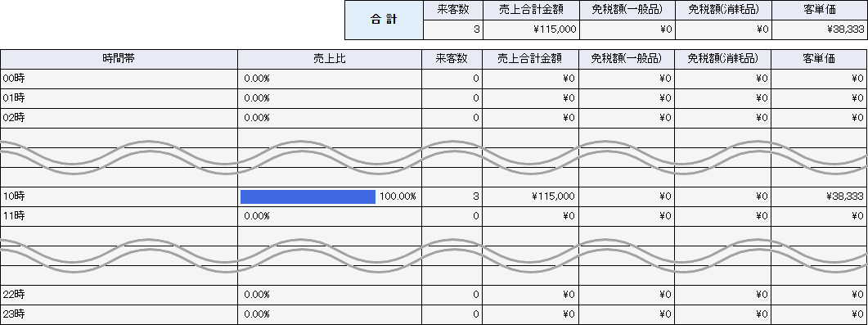Click the 来客数 value 0 in 11時 row

(x=476, y=216)
